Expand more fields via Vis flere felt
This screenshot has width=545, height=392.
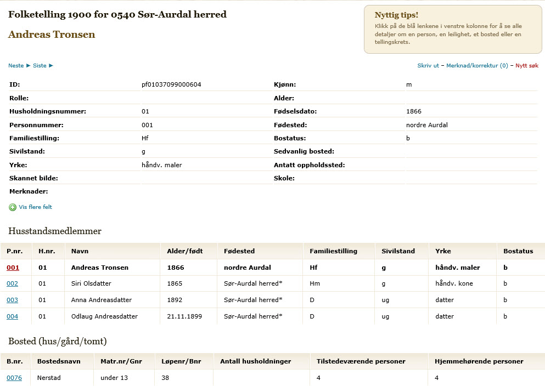[x=36, y=207]
